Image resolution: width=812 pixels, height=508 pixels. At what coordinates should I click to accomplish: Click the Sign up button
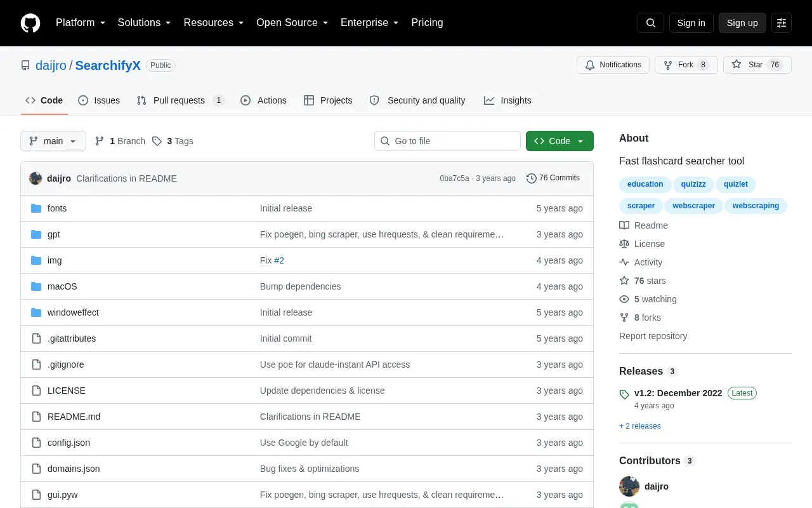pos(742,23)
